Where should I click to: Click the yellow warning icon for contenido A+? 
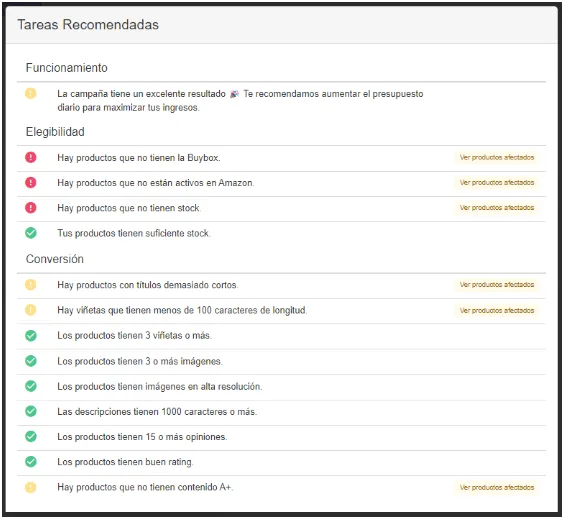[31, 487]
